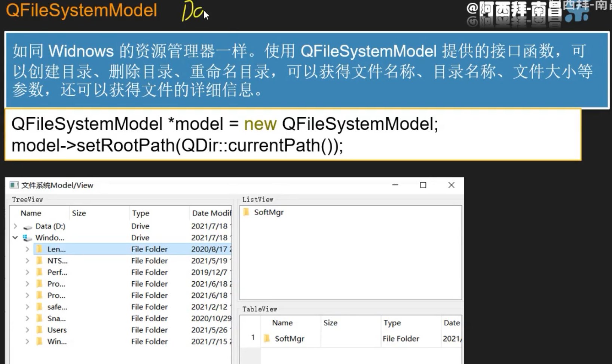Select the Perf... folder name
Screen dimensions: 612x364
coord(57,272)
